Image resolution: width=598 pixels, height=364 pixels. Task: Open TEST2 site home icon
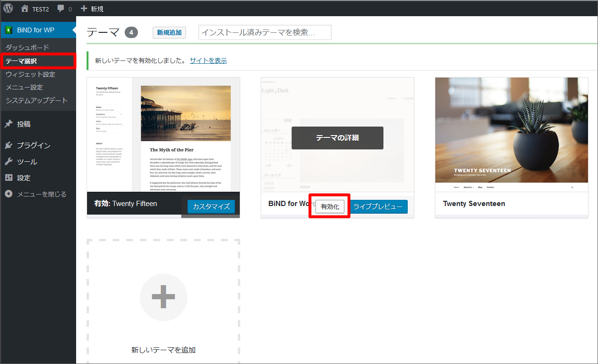[25, 9]
